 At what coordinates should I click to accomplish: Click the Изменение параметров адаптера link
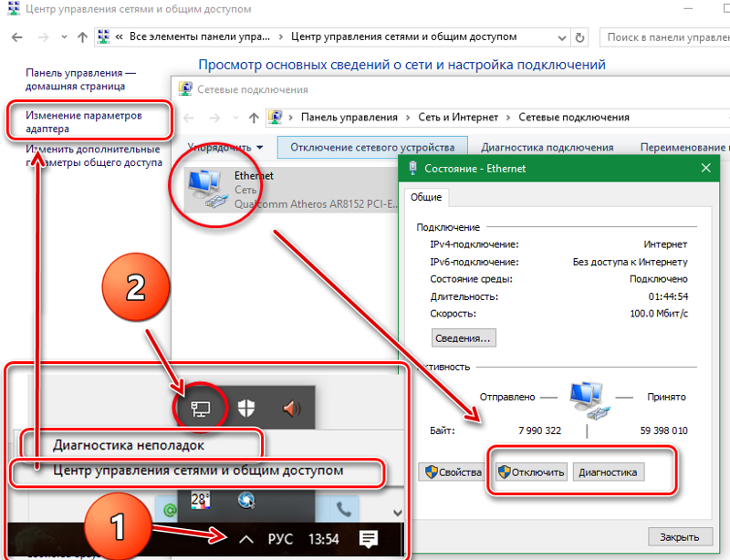pyautogui.click(x=84, y=122)
